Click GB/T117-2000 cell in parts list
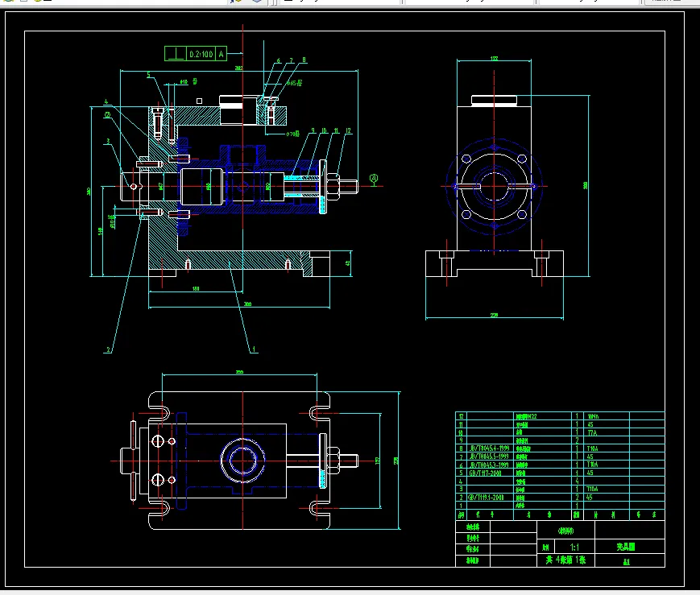700x595 pixels. pos(485,473)
